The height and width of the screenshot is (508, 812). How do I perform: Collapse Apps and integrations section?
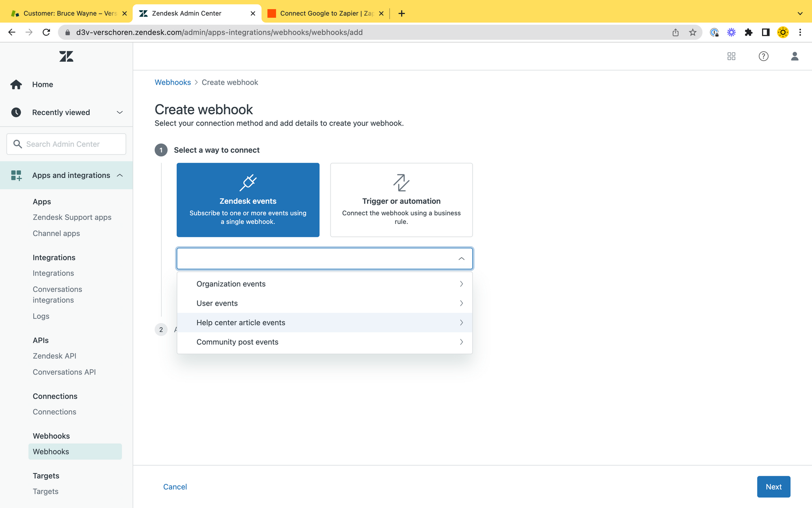[x=119, y=176]
